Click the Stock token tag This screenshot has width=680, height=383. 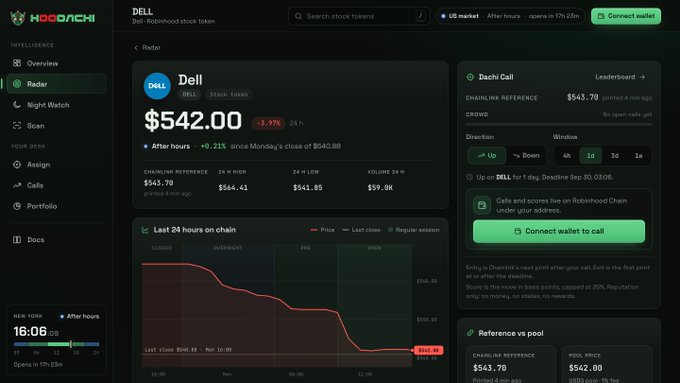pos(229,94)
